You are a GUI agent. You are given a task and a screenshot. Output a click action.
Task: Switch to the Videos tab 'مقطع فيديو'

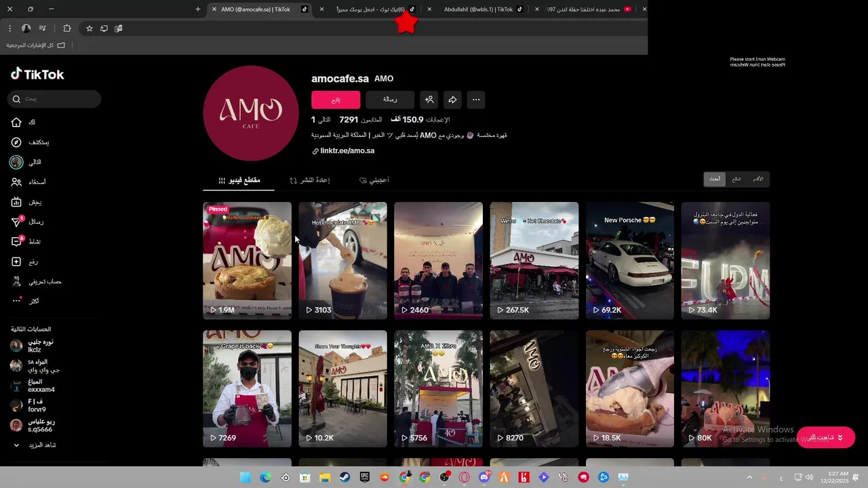tap(239, 180)
